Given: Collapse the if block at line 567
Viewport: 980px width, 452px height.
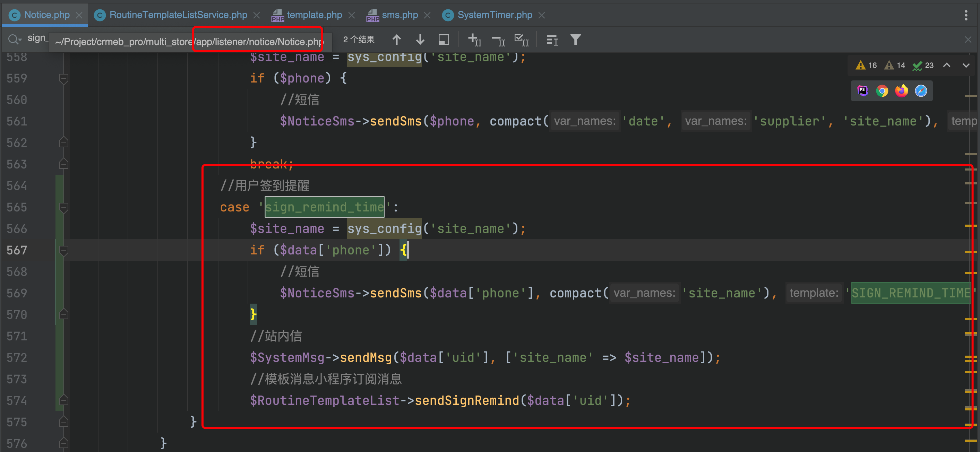Looking at the screenshot, I should [63, 250].
